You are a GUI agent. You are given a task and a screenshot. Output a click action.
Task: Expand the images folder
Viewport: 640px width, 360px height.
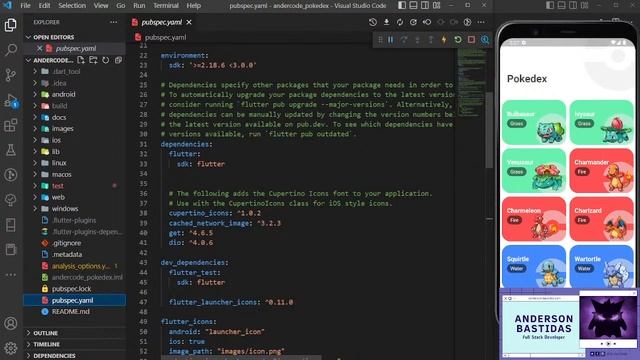[75, 129]
